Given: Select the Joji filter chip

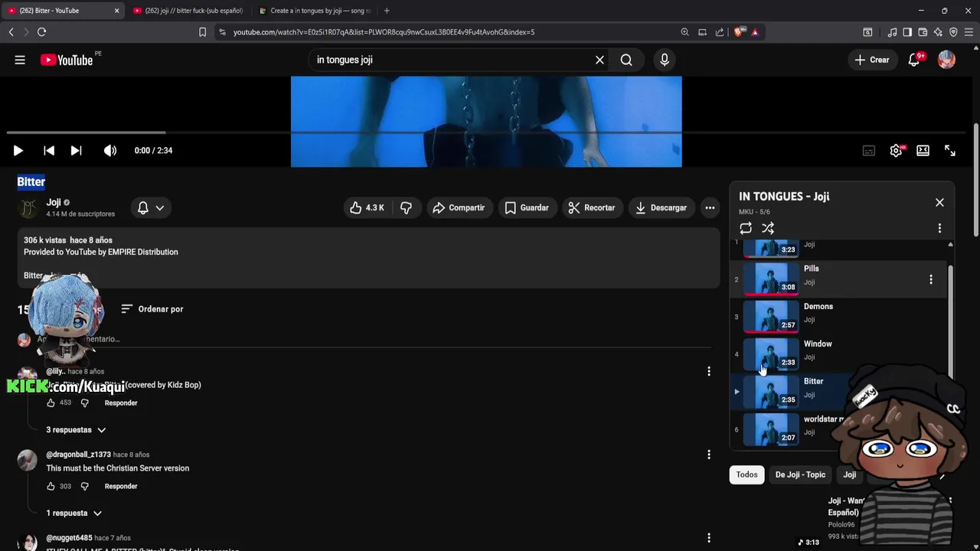Looking at the screenshot, I should 850,474.
